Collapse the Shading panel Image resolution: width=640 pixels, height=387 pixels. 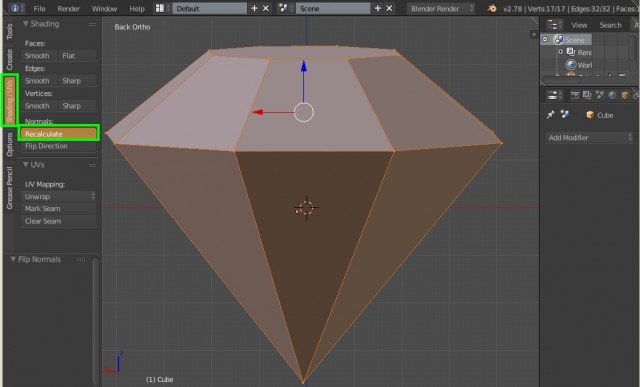[x=26, y=24]
